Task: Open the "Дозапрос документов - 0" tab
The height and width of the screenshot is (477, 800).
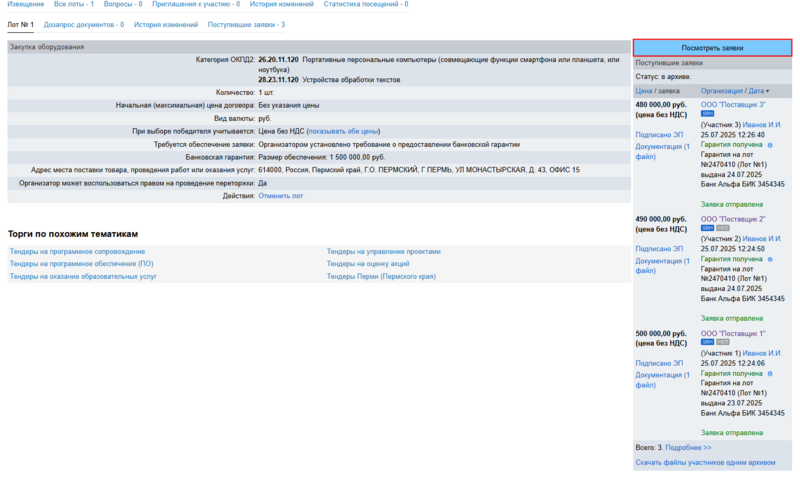Action: [84, 24]
